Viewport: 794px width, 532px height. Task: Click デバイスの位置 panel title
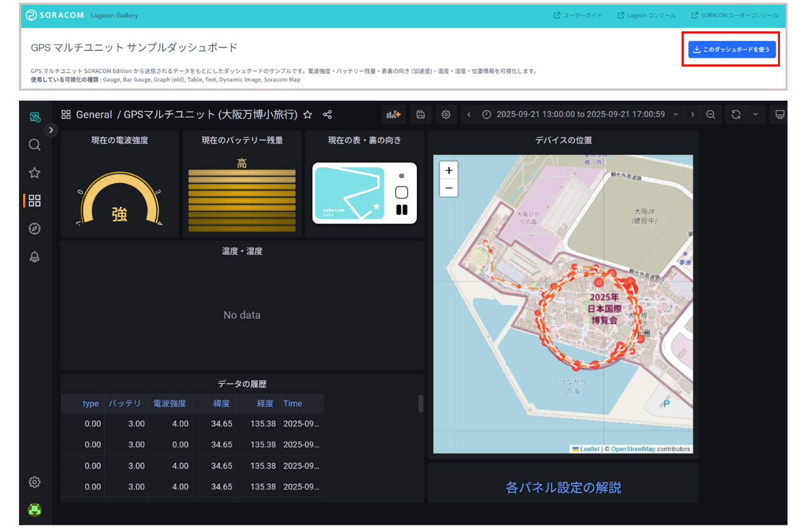[x=564, y=140]
